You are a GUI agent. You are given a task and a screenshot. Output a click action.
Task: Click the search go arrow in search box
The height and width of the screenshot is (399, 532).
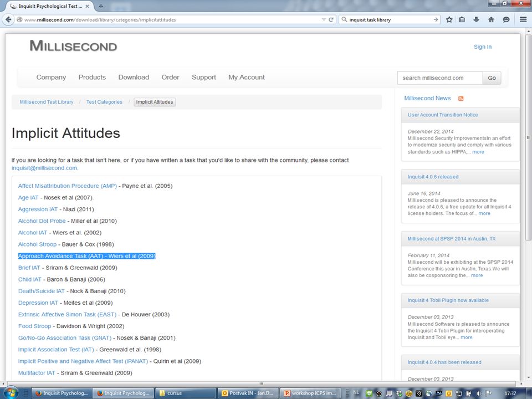coord(436,20)
